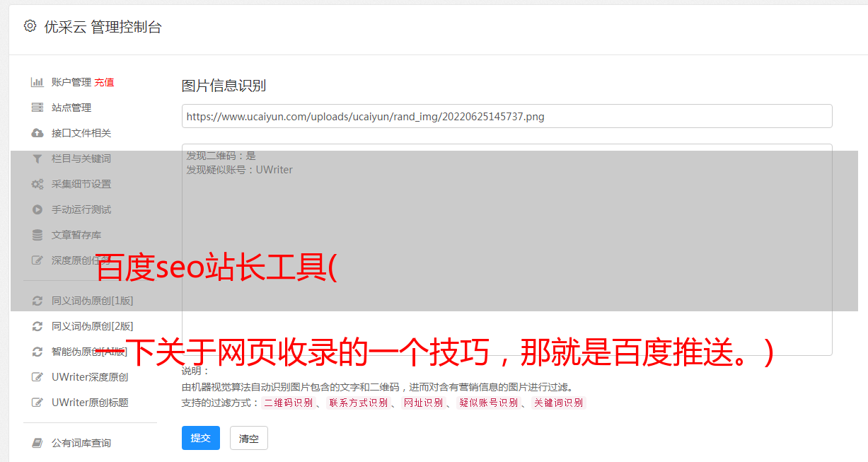Open UWriter原创标题 in sidebar
The image size is (868, 462).
tap(90, 403)
